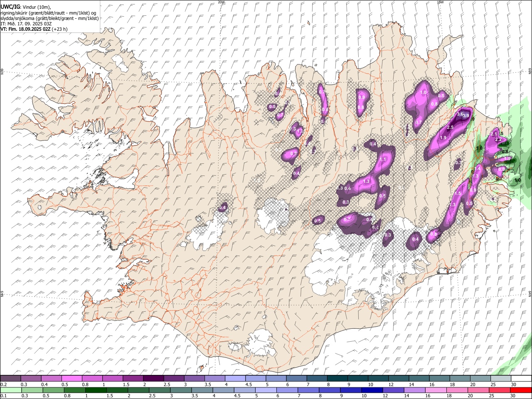
Task: Click the '1.9' precipitation value on the map
Action: pos(443,138)
